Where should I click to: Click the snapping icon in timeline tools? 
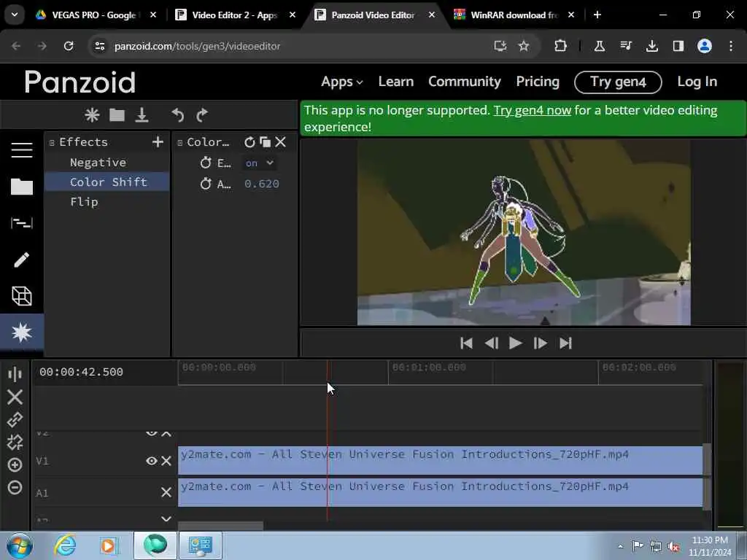point(15,443)
